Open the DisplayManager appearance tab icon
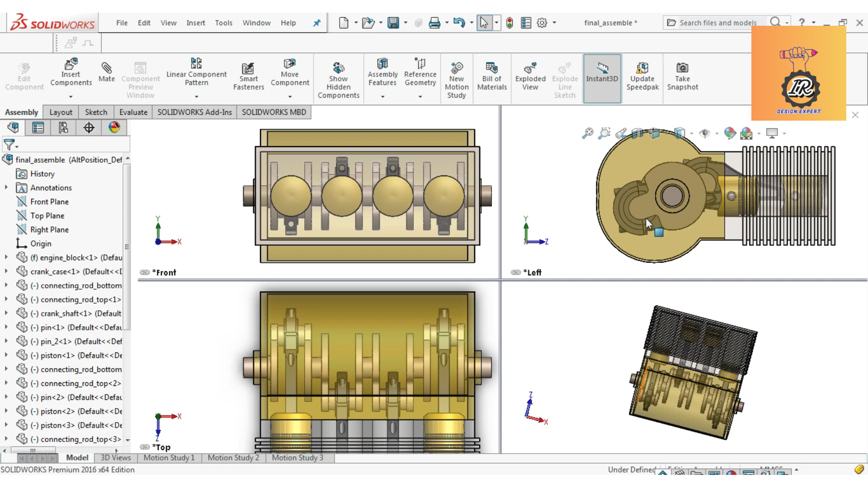The height and width of the screenshot is (488, 868). [x=114, y=128]
